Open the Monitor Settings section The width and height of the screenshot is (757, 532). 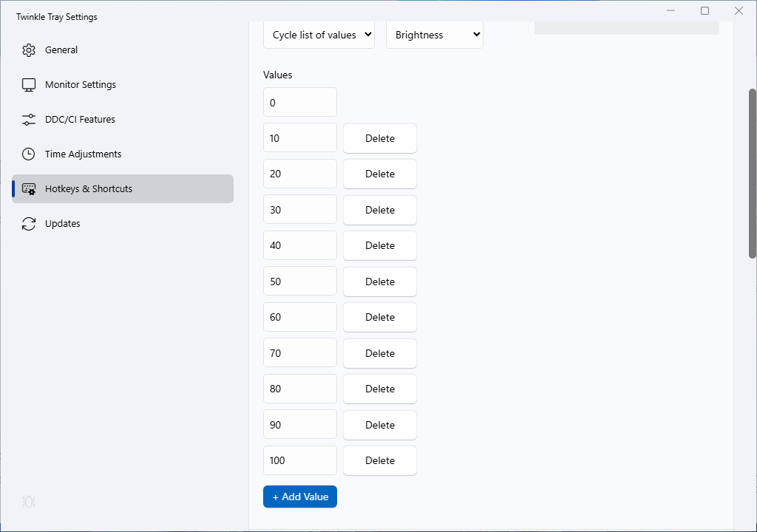click(x=81, y=85)
